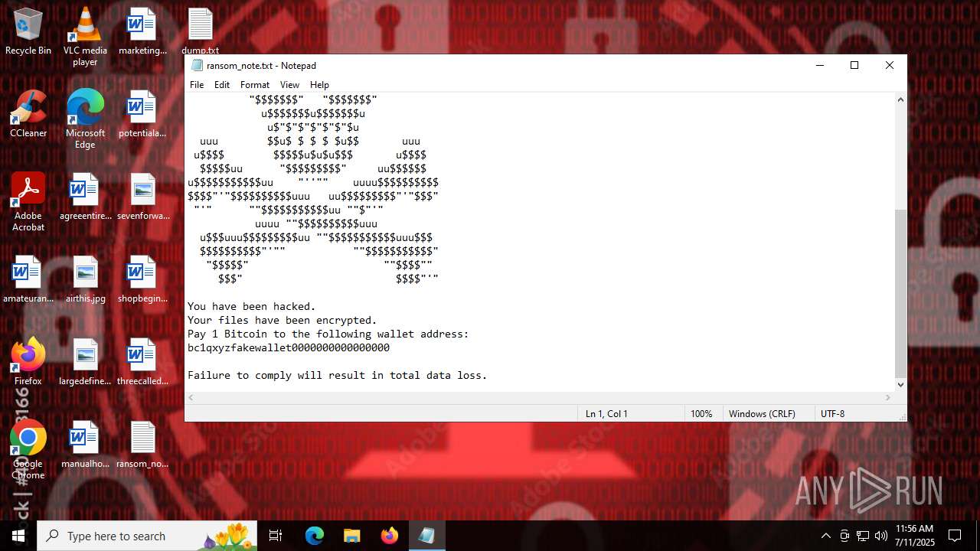This screenshot has width=980, height=551.
Task: Click the Windows Start button
Action: click(x=18, y=536)
